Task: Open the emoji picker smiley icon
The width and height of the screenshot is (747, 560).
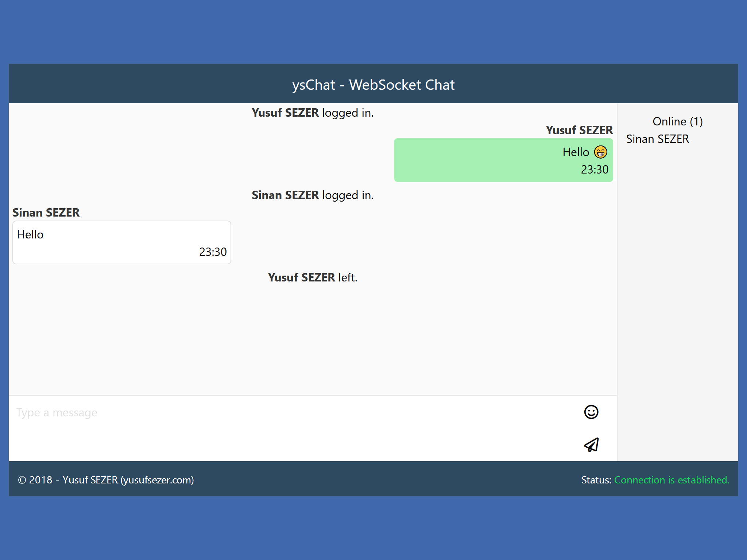Action: pyautogui.click(x=591, y=412)
